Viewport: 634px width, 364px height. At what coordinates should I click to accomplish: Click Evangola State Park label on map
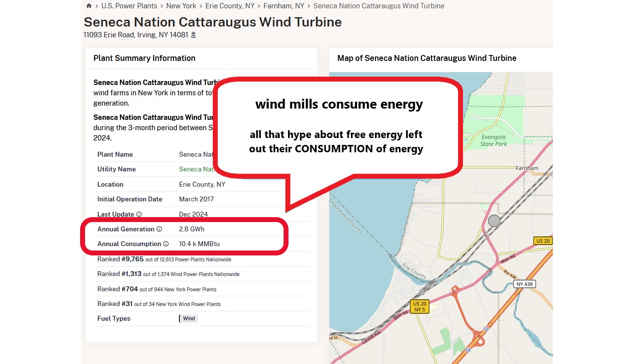click(x=493, y=141)
